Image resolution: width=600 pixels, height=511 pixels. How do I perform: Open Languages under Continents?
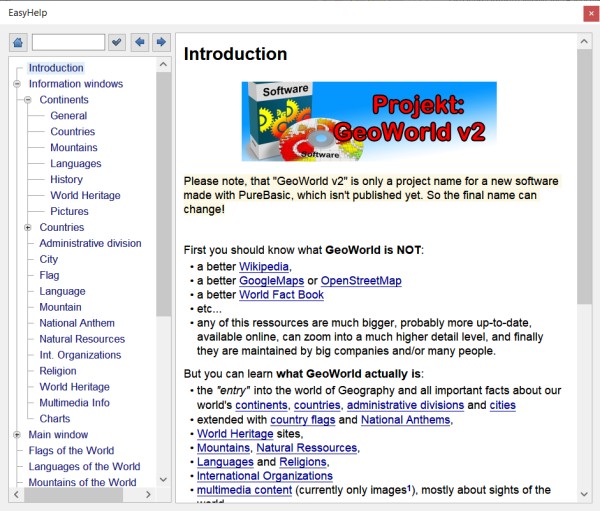(x=76, y=163)
